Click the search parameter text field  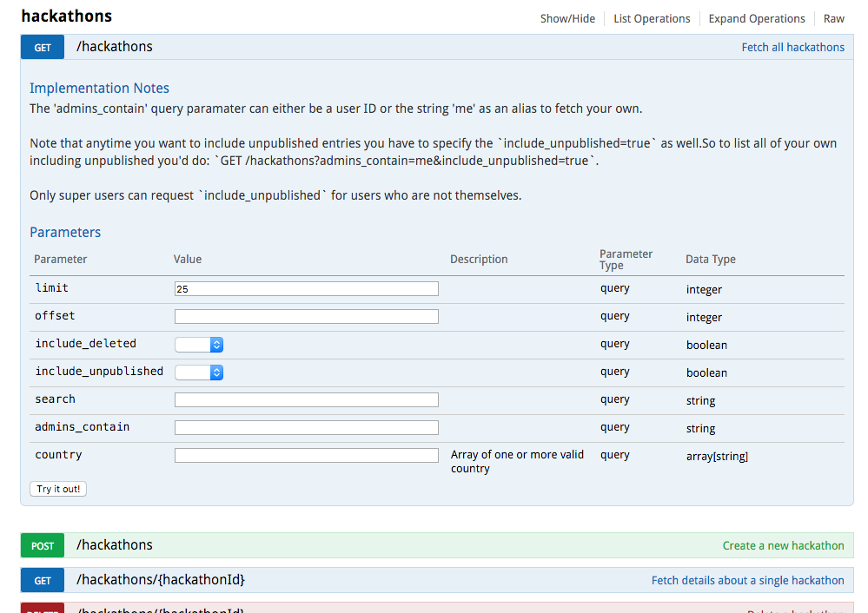click(306, 400)
